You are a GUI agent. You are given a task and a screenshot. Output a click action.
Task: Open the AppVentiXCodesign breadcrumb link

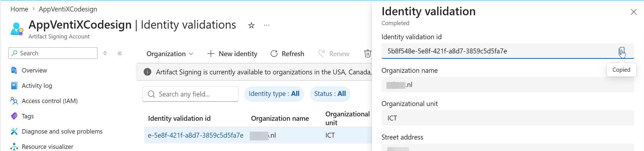tap(68, 9)
